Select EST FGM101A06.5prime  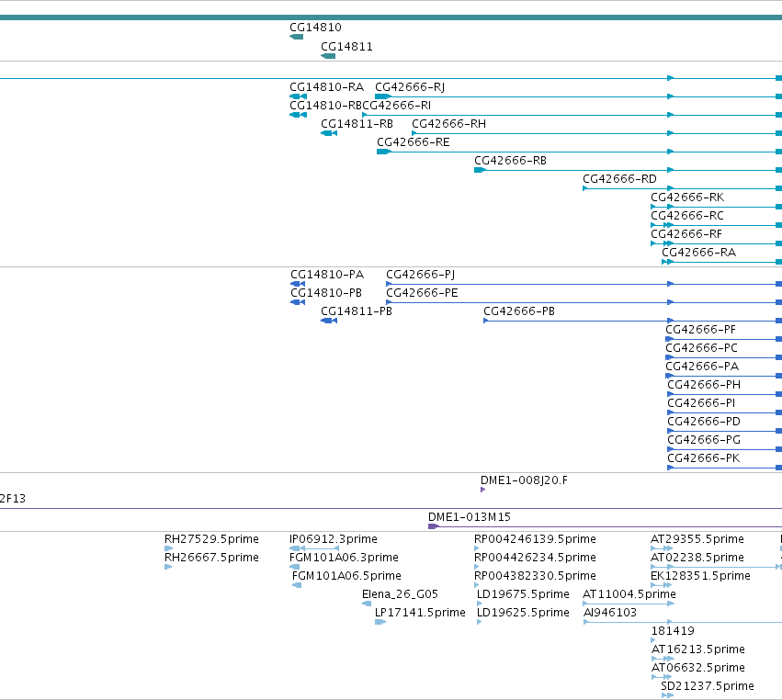pyautogui.click(x=346, y=576)
